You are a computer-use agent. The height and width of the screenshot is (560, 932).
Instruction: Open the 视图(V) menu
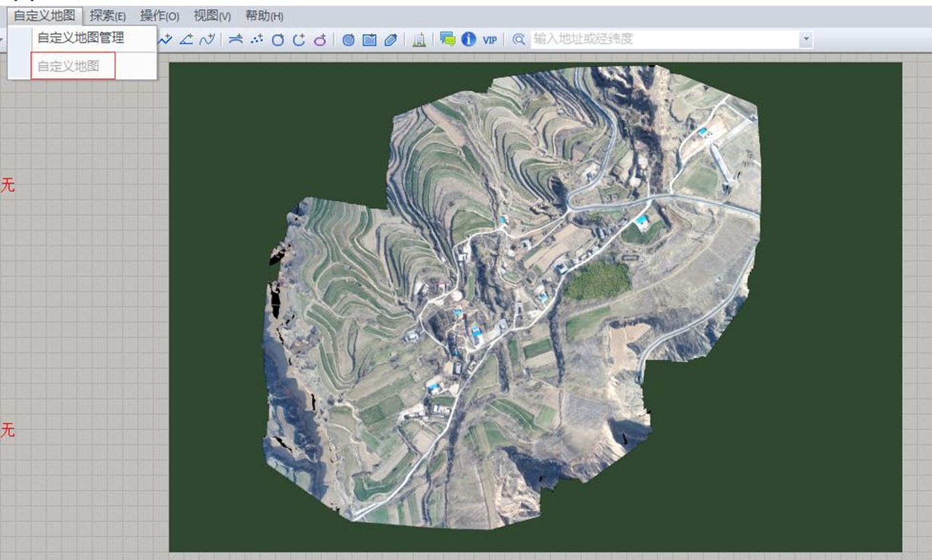tap(212, 16)
